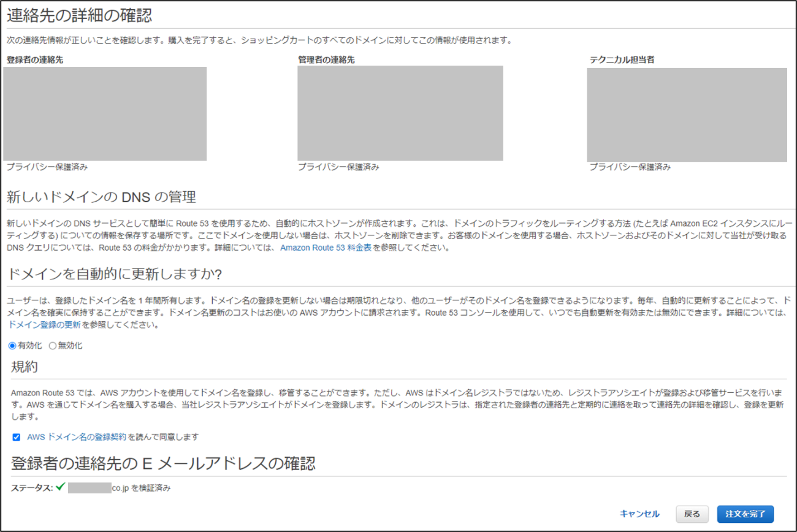Click the 戻る button
797x532 pixels.
pyautogui.click(x=692, y=514)
